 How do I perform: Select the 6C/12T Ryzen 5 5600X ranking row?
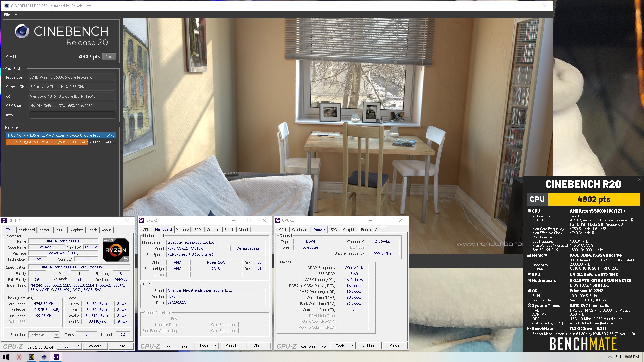[61, 142]
